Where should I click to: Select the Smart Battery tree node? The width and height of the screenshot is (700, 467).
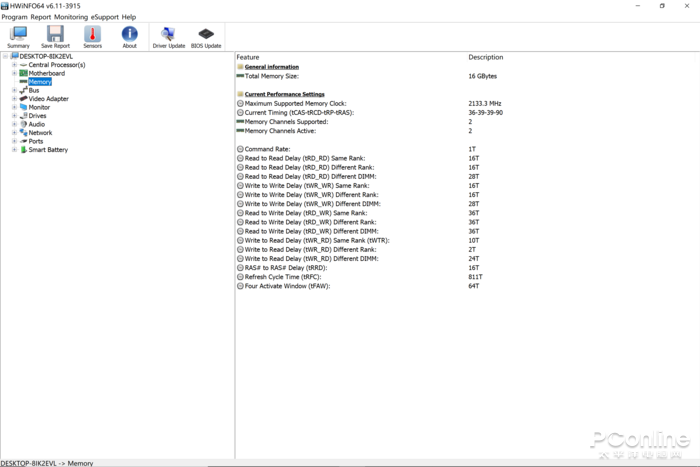48,150
